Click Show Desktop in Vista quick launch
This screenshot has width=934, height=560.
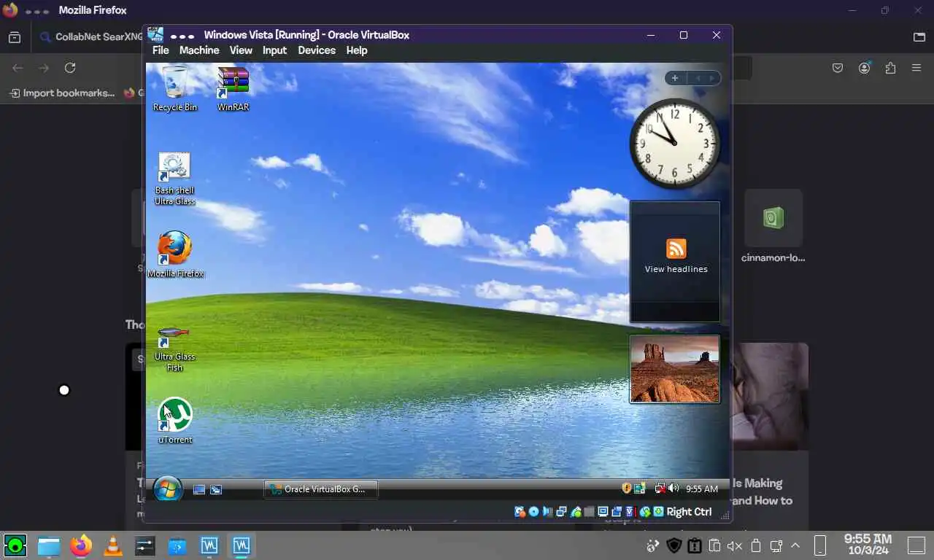click(198, 490)
